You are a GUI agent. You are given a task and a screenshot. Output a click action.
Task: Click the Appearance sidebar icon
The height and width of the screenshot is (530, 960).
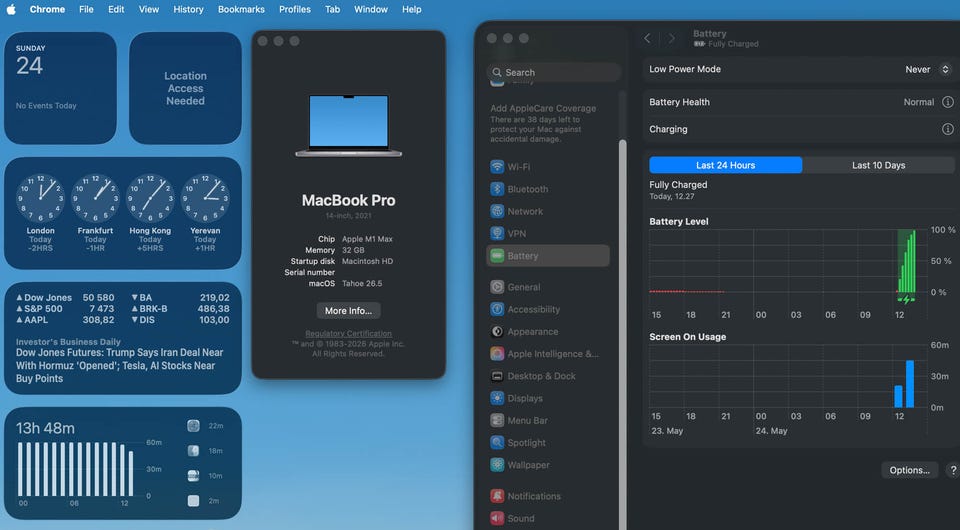[x=497, y=332]
